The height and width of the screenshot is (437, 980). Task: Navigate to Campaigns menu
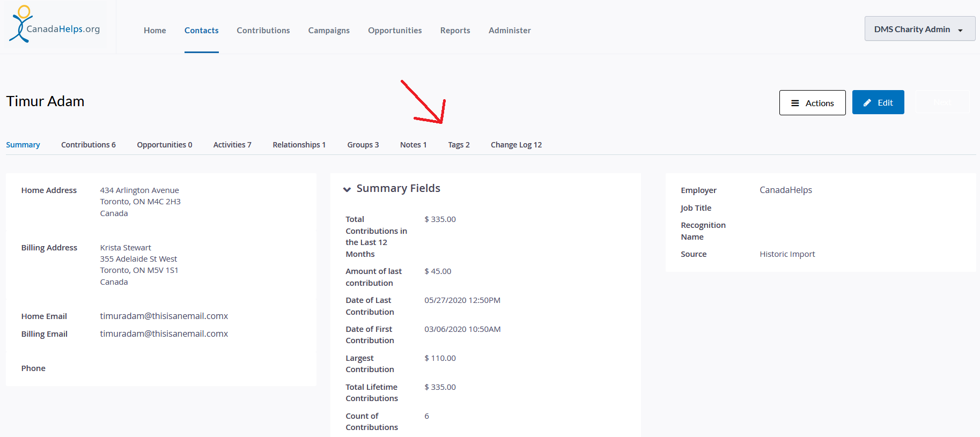pos(329,31)
